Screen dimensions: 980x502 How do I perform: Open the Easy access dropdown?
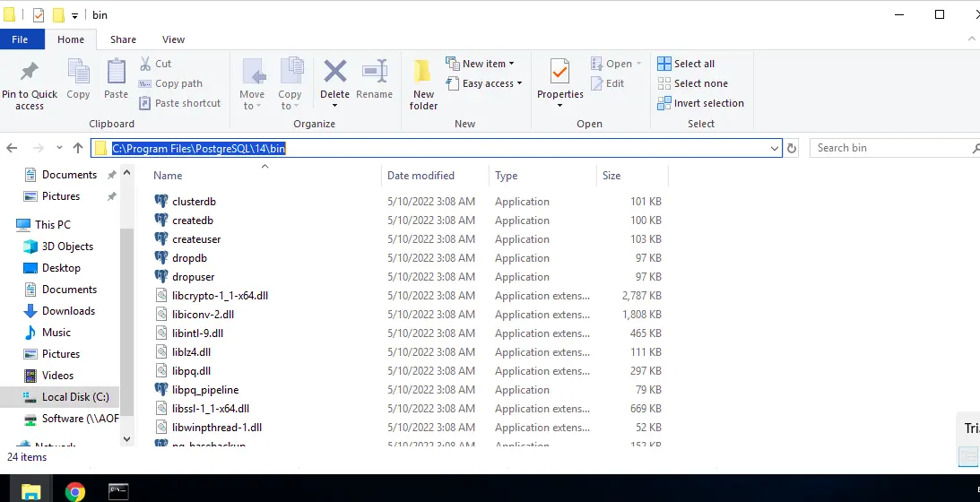coord(484,83)
